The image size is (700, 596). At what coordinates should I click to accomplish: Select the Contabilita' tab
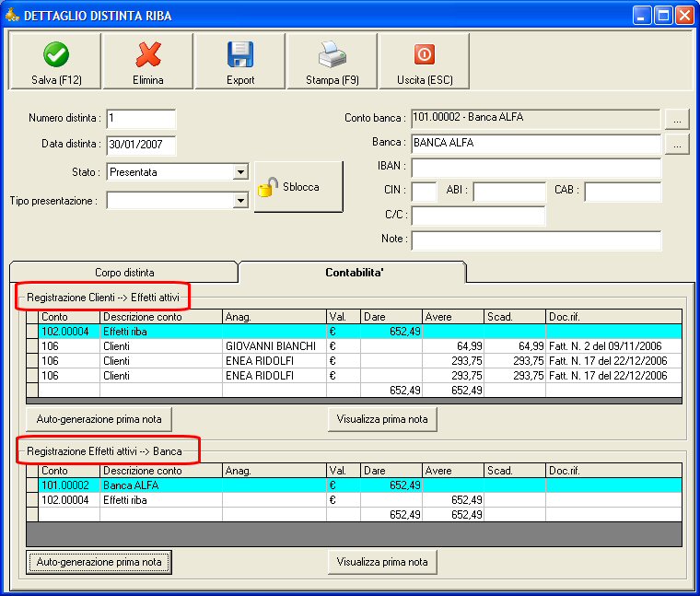(352, 273)
